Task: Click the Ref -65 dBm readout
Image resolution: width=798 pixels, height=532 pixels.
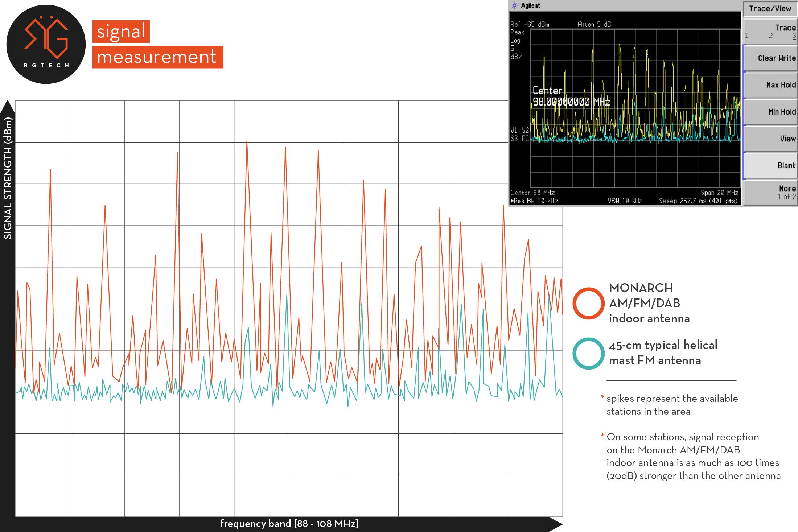Action: point(530,24)
